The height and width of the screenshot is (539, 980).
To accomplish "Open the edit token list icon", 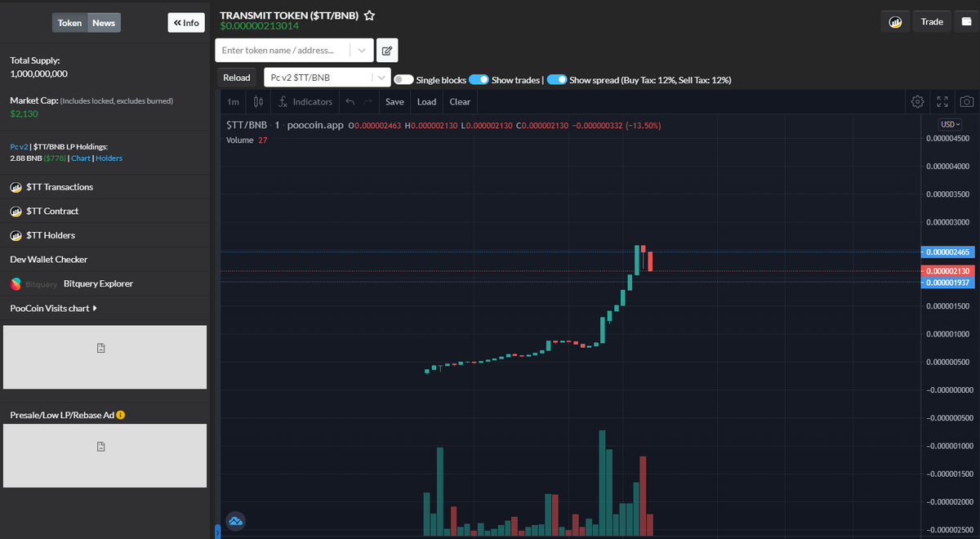I will (387, 50).
